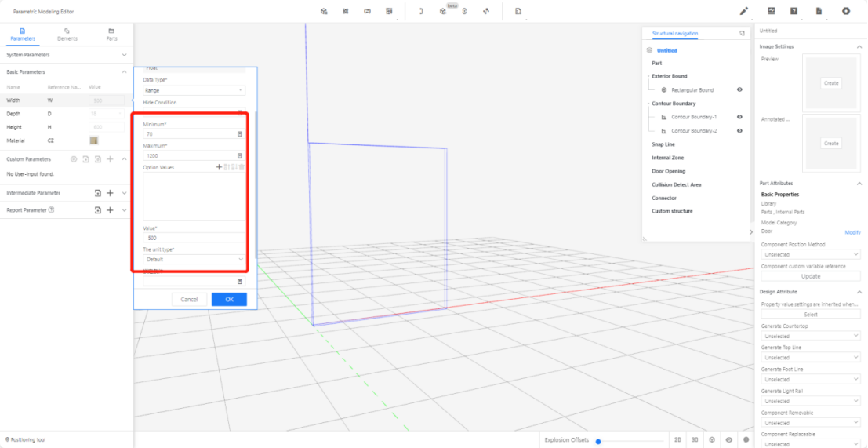This screenshot has width=868, height=448.
Task: Click the plus icon beside Option Values
Action: pyautogui.click(x=219, y=167)
